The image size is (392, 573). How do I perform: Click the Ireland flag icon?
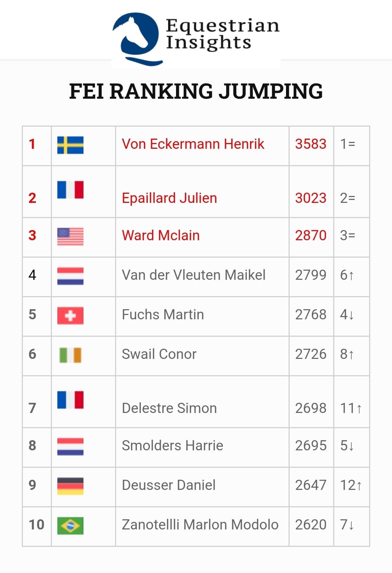click(70, 355)
